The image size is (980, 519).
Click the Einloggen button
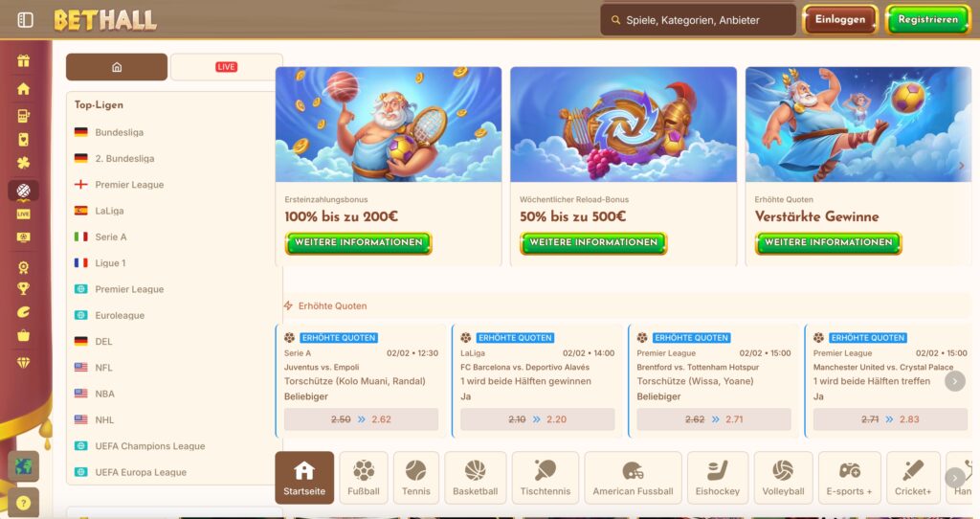pyautogui.click(x=840, y=19)
